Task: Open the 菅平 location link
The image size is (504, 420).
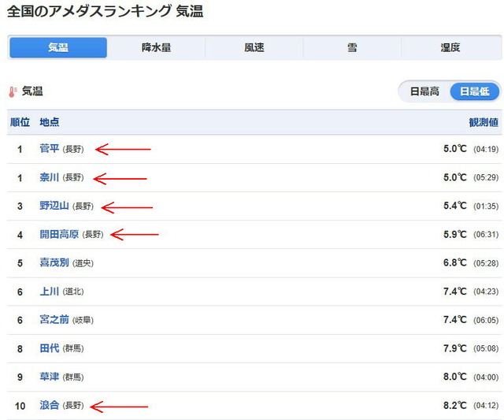Action: pos(49,149)
